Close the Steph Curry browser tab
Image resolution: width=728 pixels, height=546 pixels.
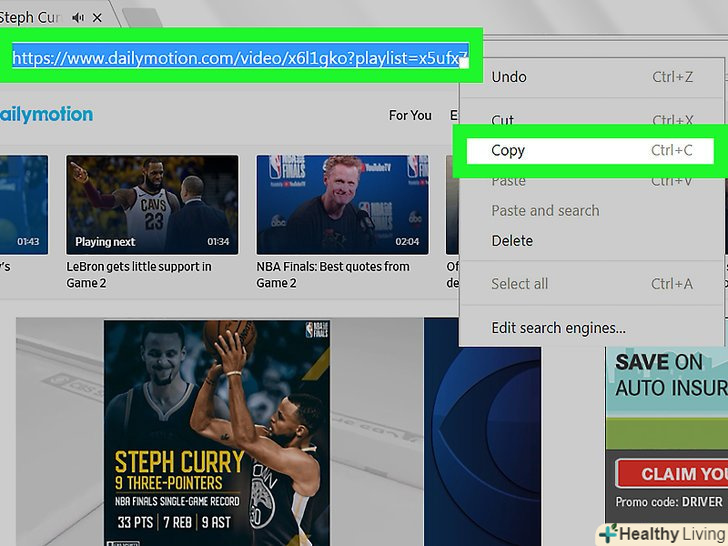97,18
